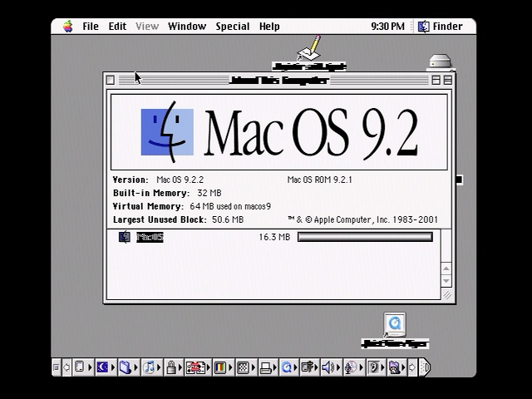Click the large "Mac OS 9.2" banner text
Screen dimensions: 532x399
(311, 133)
